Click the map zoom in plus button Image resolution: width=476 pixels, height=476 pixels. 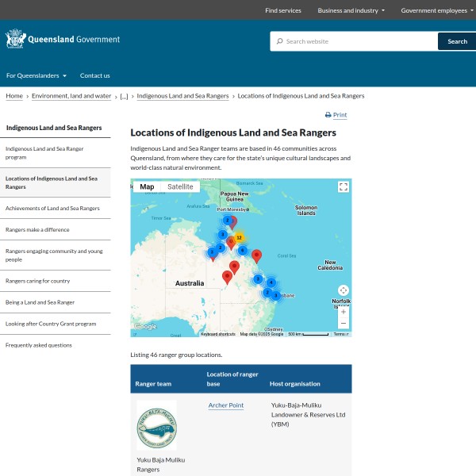click(344, 312)
